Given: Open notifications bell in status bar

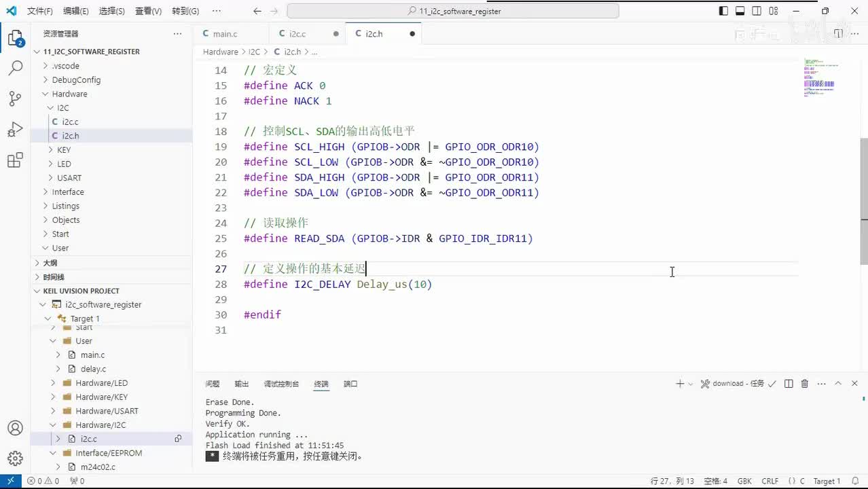Looking at the screenshot, I should coord(856,481).
